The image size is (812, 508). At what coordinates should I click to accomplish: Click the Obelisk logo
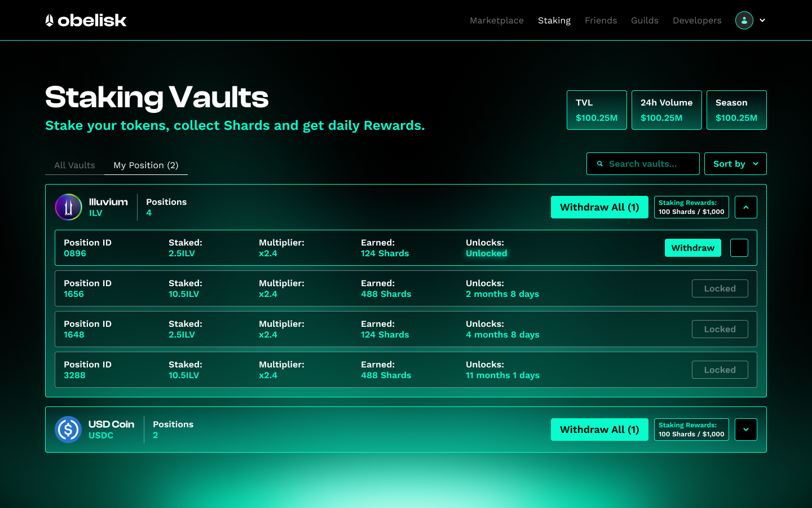coord(86,20)
